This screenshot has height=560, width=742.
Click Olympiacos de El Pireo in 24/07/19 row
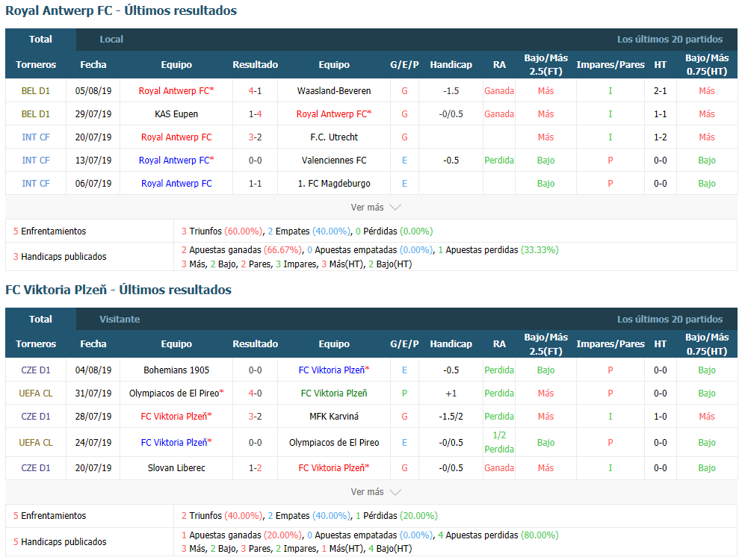[x=334, y=443]
